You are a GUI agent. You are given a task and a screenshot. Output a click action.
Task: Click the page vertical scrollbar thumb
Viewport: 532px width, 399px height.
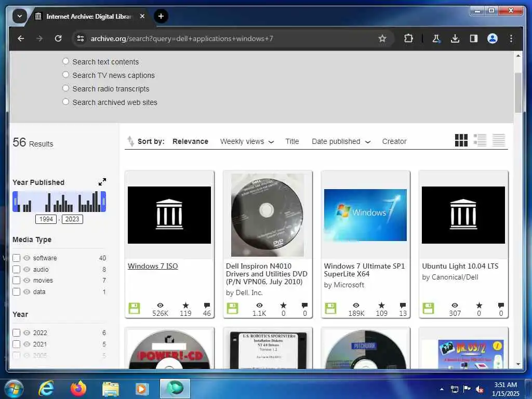tap(518, 92)
